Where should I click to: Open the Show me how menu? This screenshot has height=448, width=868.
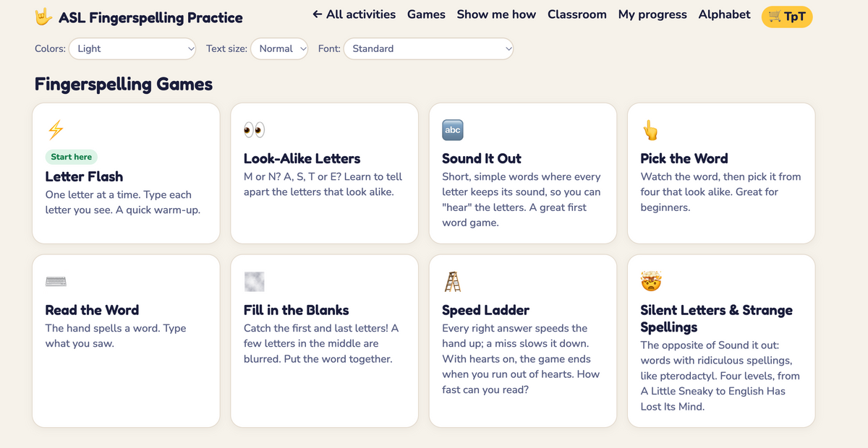coord(496,14)
